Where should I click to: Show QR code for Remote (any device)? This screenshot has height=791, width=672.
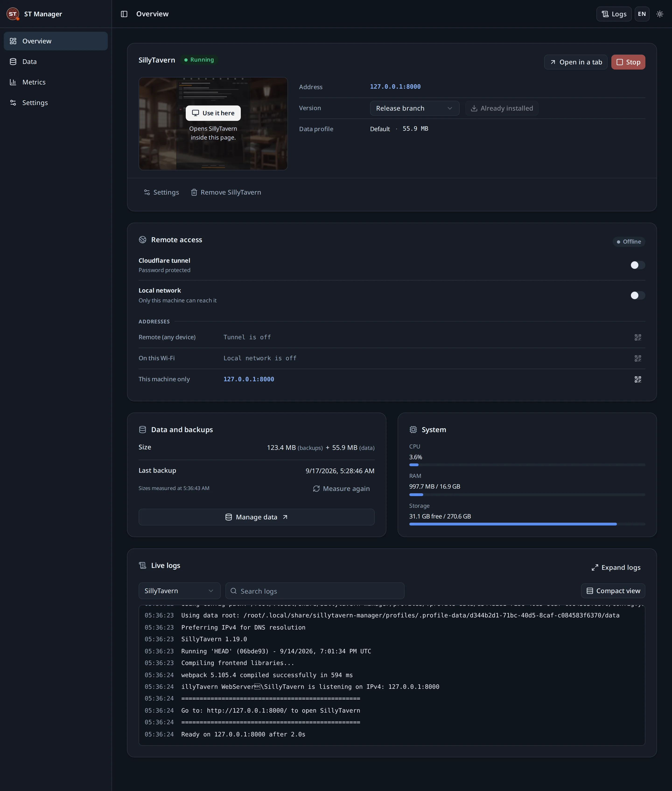[x=638, y=338]
